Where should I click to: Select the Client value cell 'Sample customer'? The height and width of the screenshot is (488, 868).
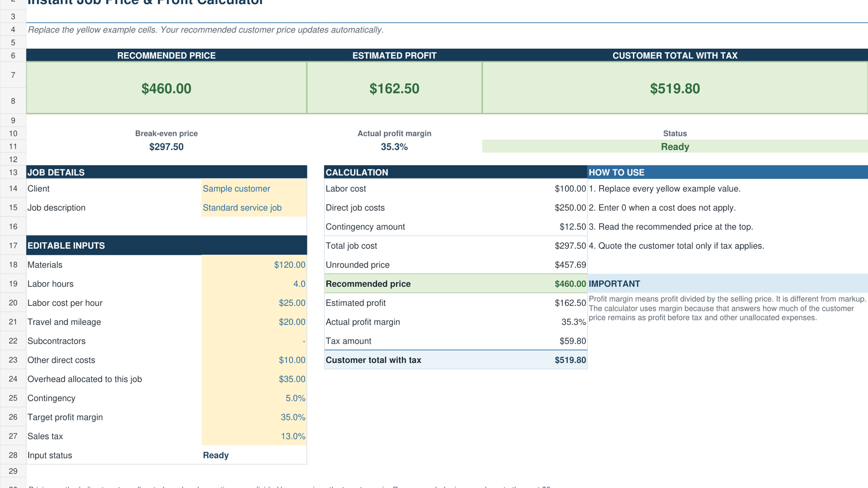click(254, 188)
